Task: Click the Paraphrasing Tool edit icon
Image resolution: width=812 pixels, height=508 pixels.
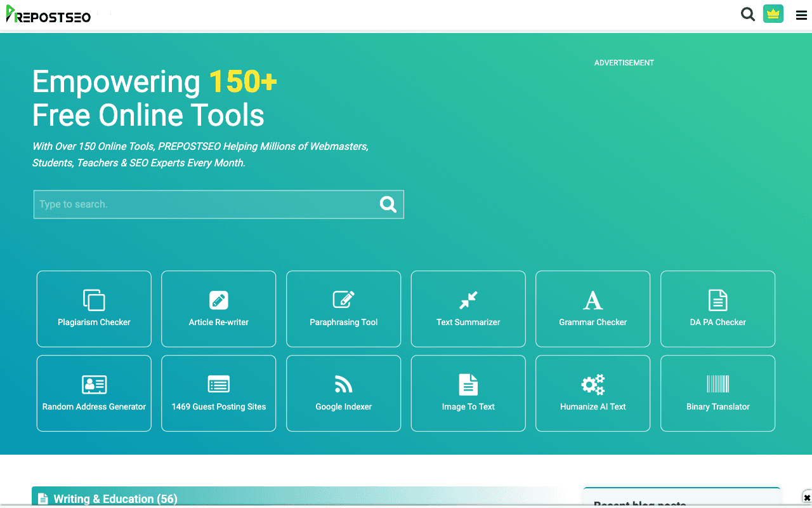Action: click(343, 300)
